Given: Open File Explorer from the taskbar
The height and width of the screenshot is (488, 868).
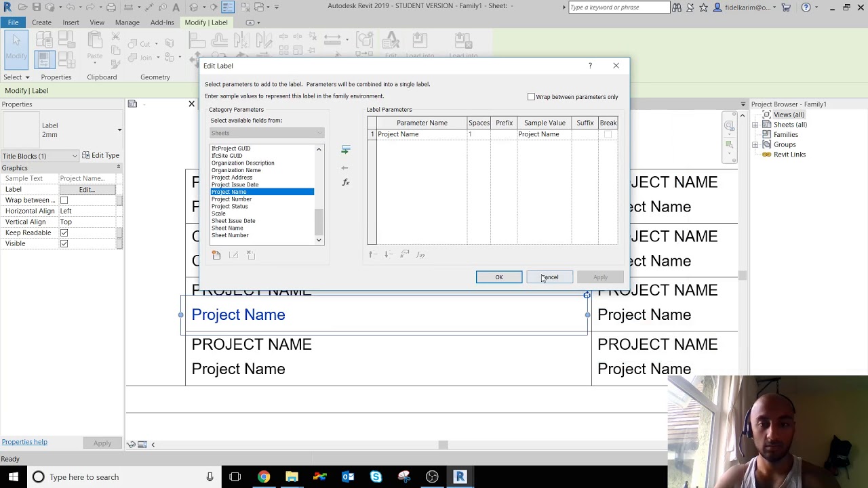Looking at the screenshot, I should tap(292, 476).
